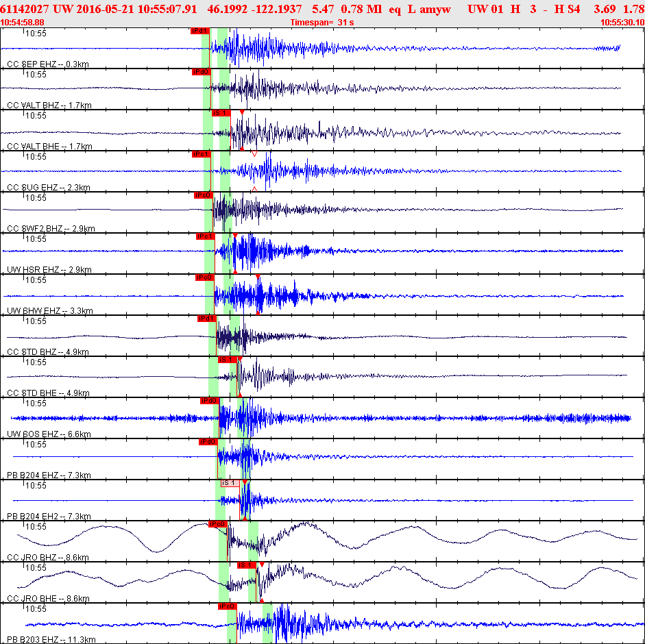Click the station label CC STD BHE -- 4.9km

pyautogui.click(x=48, y=393)
